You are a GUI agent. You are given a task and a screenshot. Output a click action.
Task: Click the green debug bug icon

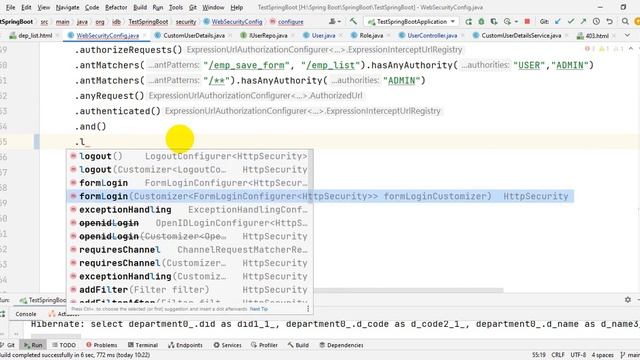tap(481, 21)
